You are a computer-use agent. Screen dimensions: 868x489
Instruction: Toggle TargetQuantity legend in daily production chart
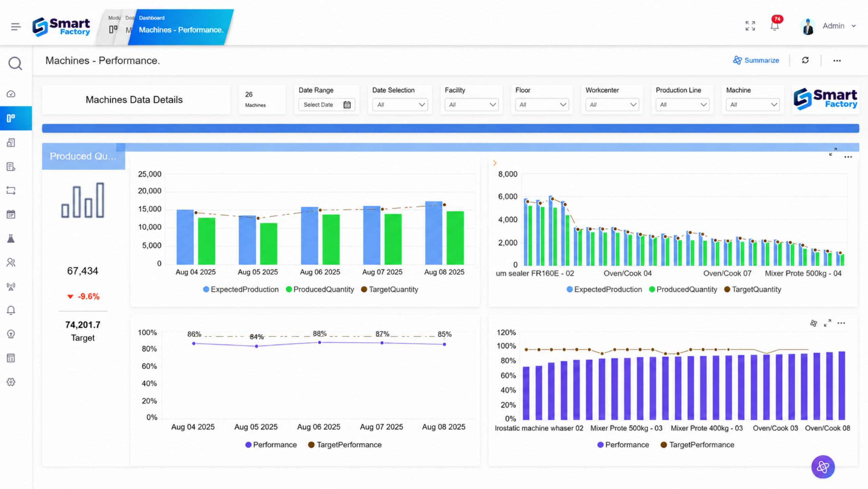pos(390,289)
